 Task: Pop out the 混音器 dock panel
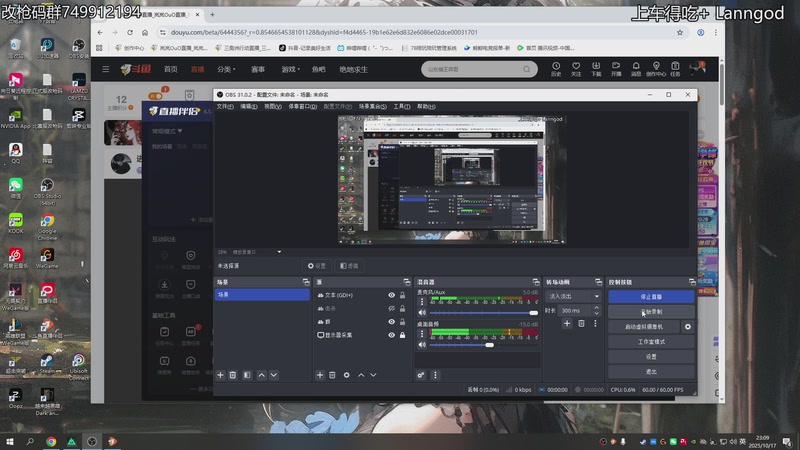point(536,282)
